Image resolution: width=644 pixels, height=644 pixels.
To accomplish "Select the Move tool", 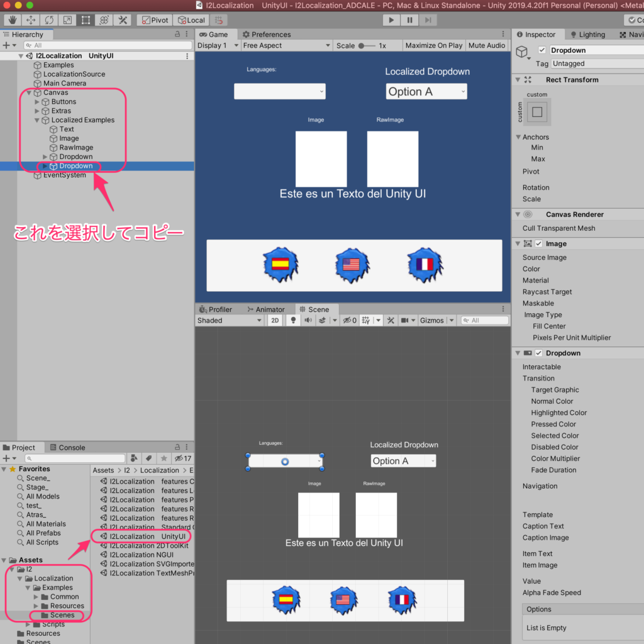I will click(x=31, y=20).
